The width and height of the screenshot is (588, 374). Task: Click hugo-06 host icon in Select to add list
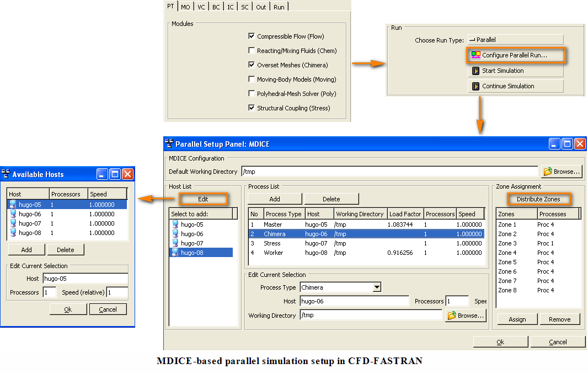175,234
